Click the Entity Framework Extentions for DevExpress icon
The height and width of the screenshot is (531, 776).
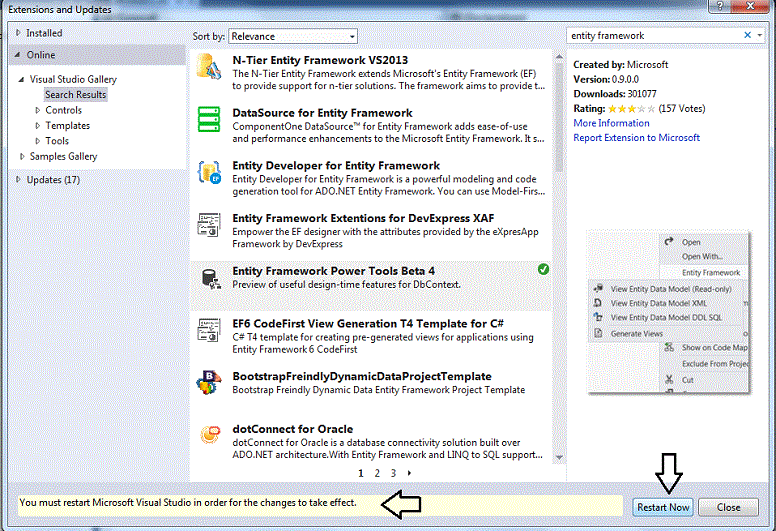tap(208, 225)
